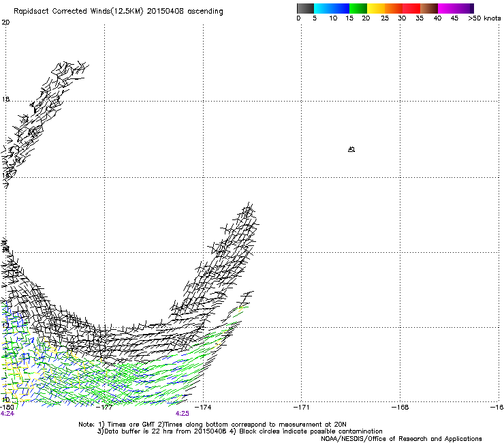504x443 pixels.
Task: Click the orange 25-30 knots color swatch
Action: point(394,8)
